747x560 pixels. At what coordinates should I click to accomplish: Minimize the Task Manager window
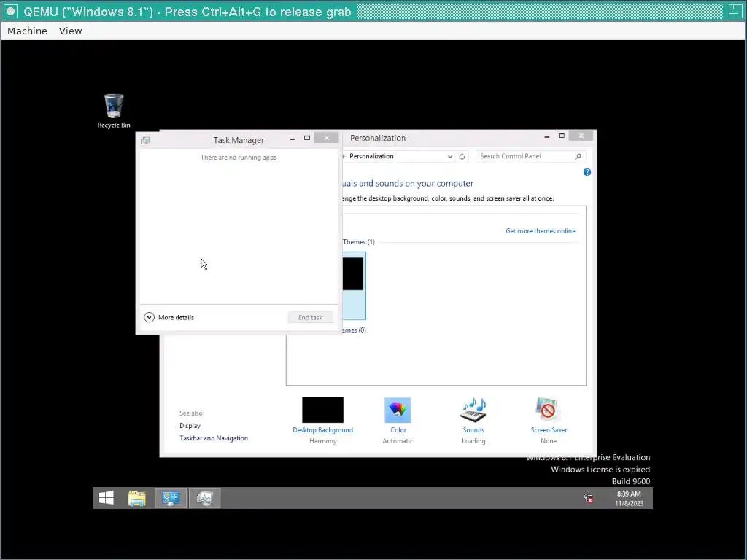point(293,139)
